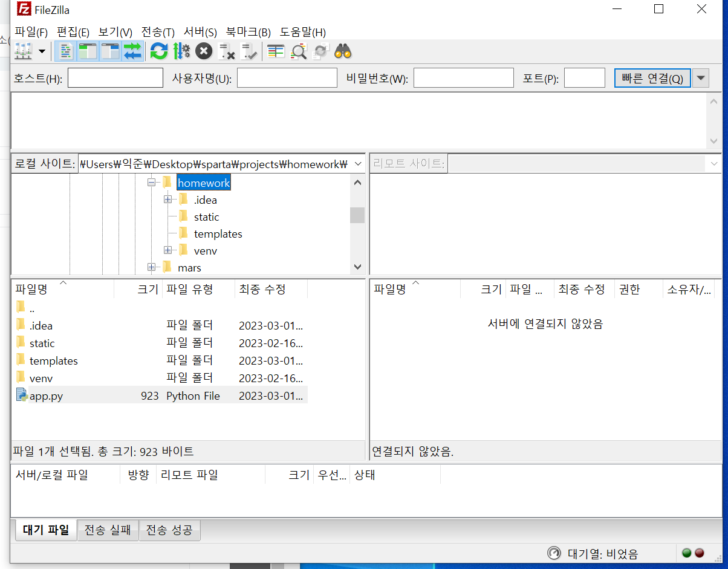Open the directory listing filters dialog
This screenshot has height=569, width=728.
coord(276,52)
